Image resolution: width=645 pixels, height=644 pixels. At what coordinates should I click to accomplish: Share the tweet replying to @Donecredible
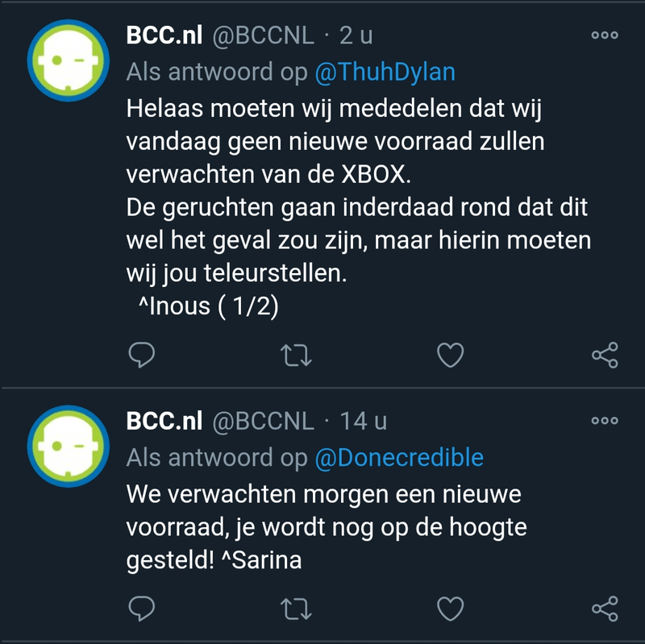coord(605,609)
